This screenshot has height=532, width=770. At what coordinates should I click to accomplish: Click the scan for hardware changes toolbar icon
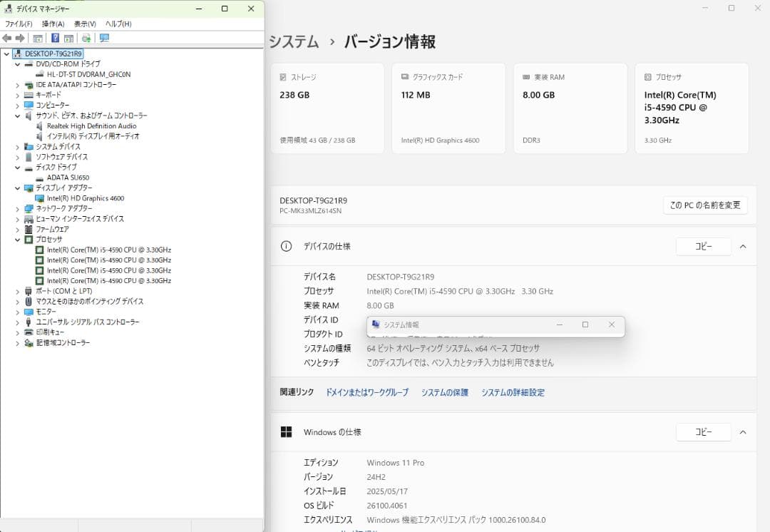click(86, 38)
